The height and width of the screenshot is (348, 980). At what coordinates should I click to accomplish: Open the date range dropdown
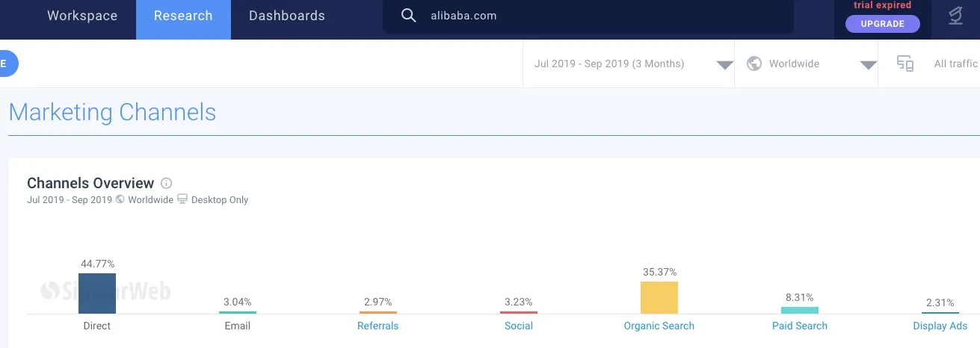tap(724, 64)
